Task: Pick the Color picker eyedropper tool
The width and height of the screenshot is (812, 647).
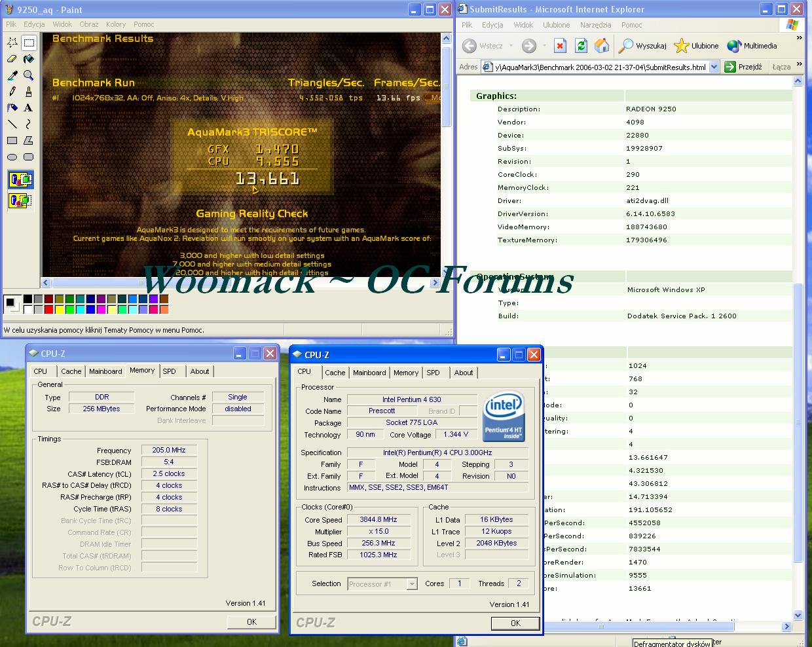Action: 12,75
